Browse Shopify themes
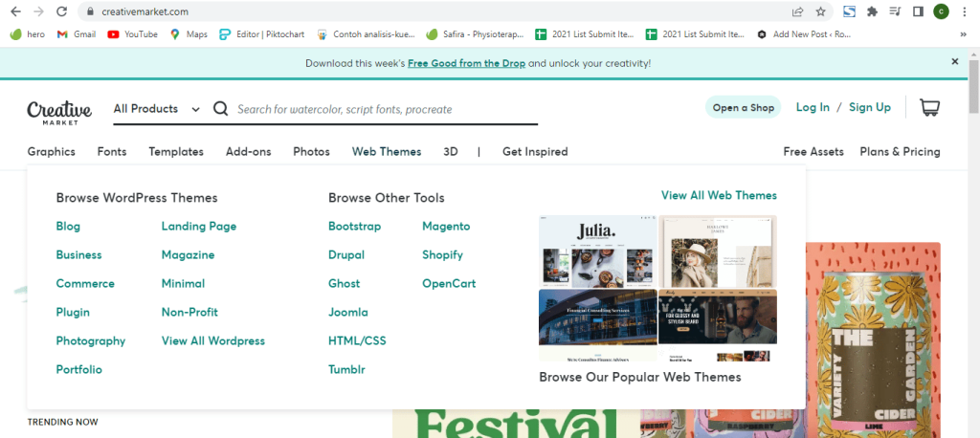Viewport: 980px width, 438px height. tap(442, 255)
